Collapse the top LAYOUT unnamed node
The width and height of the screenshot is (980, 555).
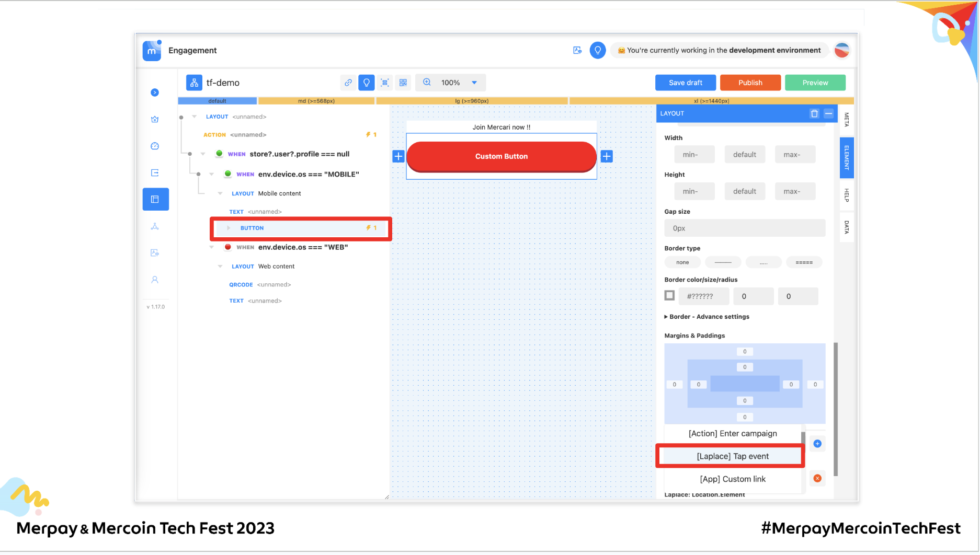click(x=195, y=117)
